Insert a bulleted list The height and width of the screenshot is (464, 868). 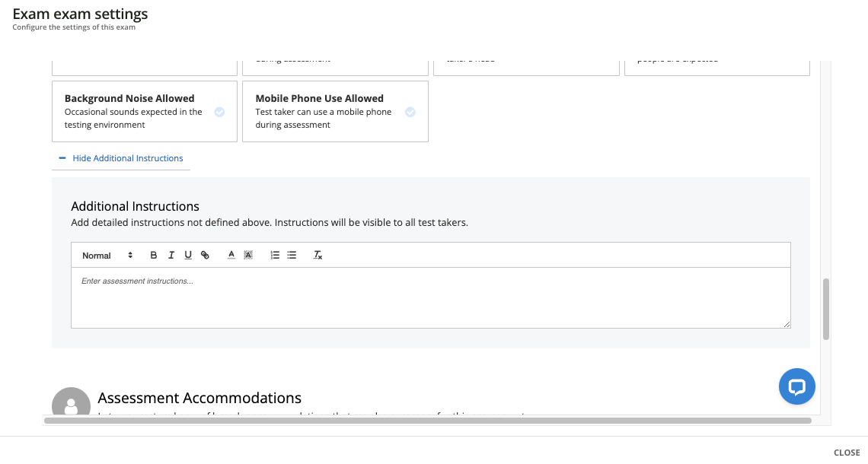[292, 256]
